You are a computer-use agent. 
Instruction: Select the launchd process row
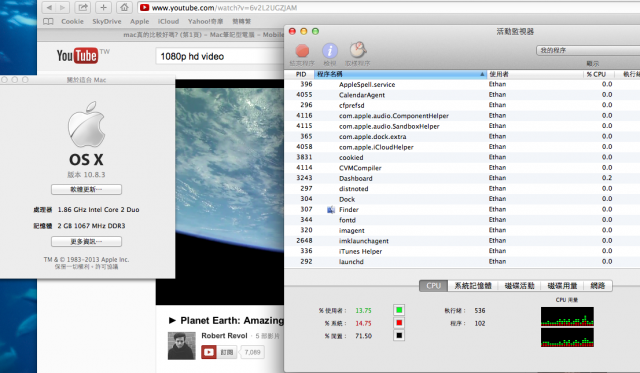[x=462, y=261]
